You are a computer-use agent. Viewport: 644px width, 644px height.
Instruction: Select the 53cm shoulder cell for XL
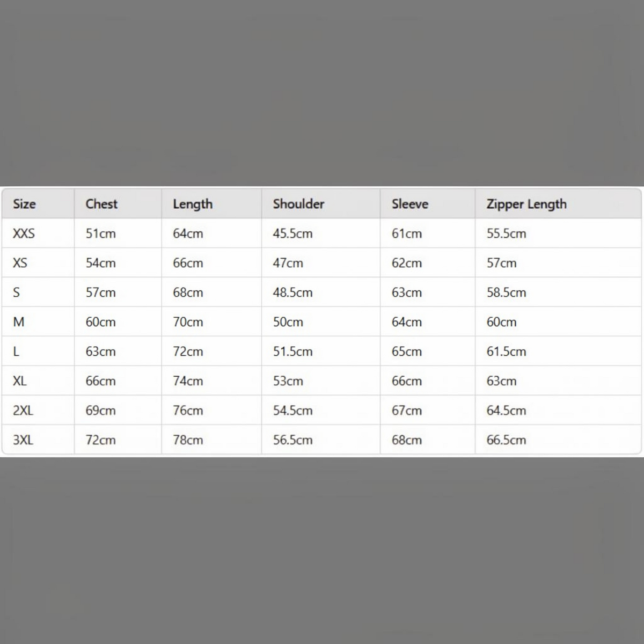coord(288,381)
